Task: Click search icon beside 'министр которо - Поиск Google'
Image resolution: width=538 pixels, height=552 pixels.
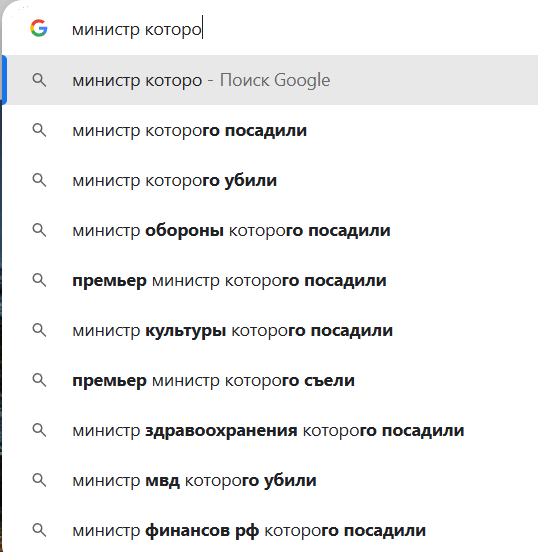Action: 39,80
